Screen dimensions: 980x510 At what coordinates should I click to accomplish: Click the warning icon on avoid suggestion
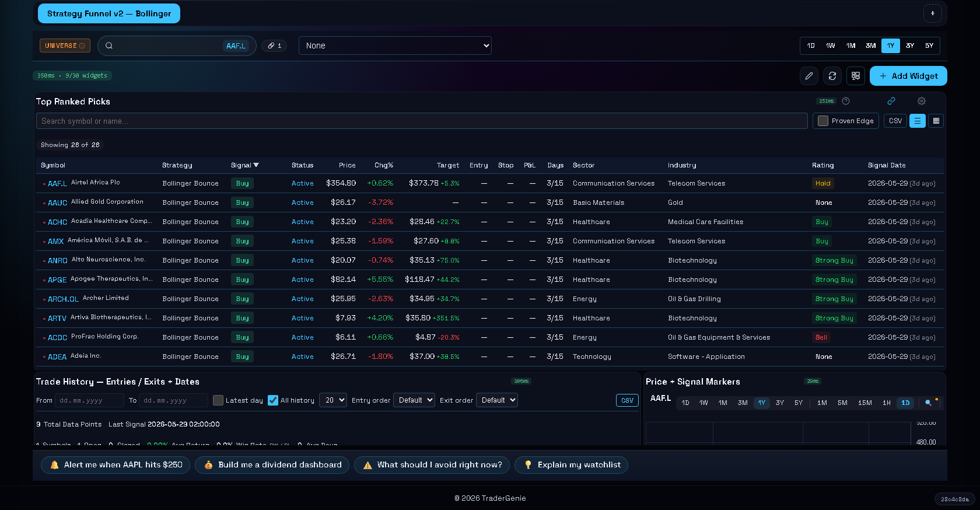pyautogui.click(x=367, y=465)
